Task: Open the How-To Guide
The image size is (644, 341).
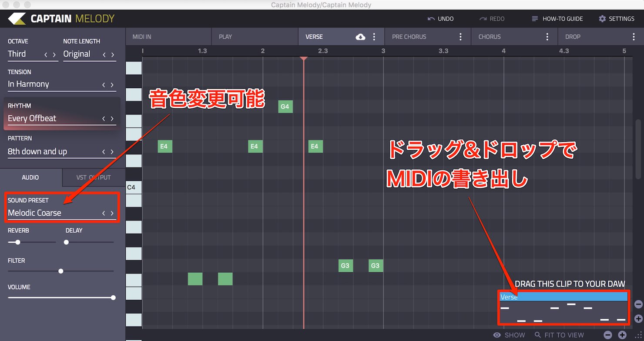Action: (x=557, y=19)
